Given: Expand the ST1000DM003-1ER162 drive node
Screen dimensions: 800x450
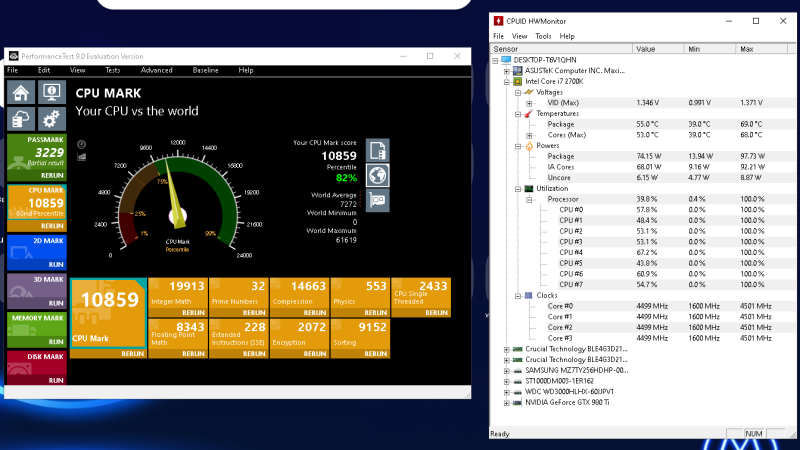Looking at the screenshot, I should tap(507, 382).
